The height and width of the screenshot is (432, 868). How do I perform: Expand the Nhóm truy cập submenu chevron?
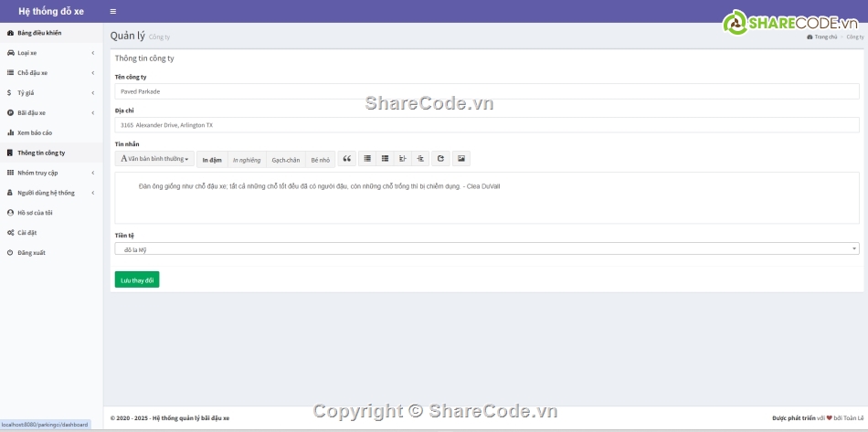point(93,173)
